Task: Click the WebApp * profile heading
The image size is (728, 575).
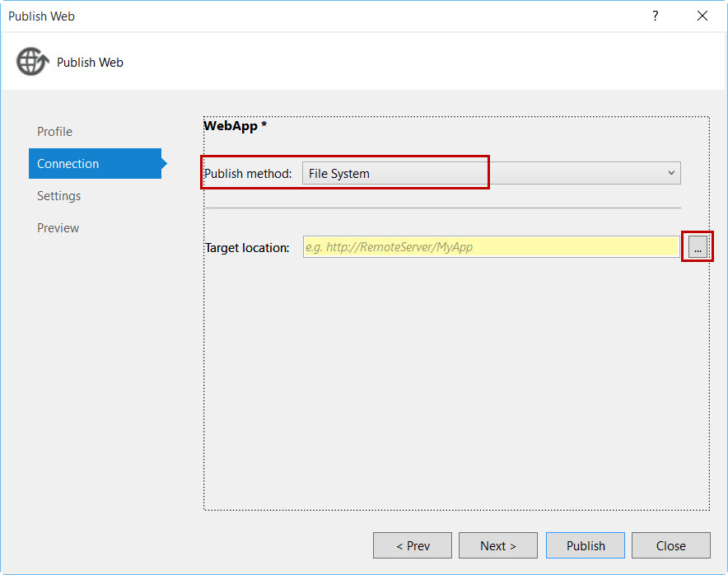Action: (x=235, y=126)
